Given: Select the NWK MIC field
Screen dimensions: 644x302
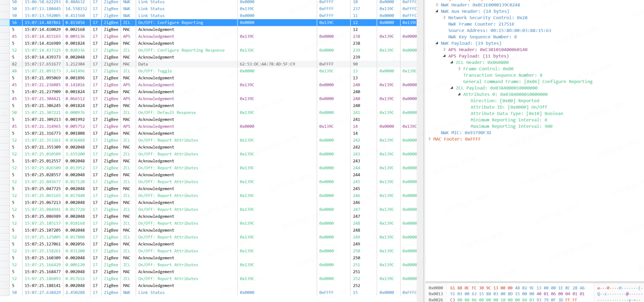Looking at the screenshot, I should [x=466, y=133].
